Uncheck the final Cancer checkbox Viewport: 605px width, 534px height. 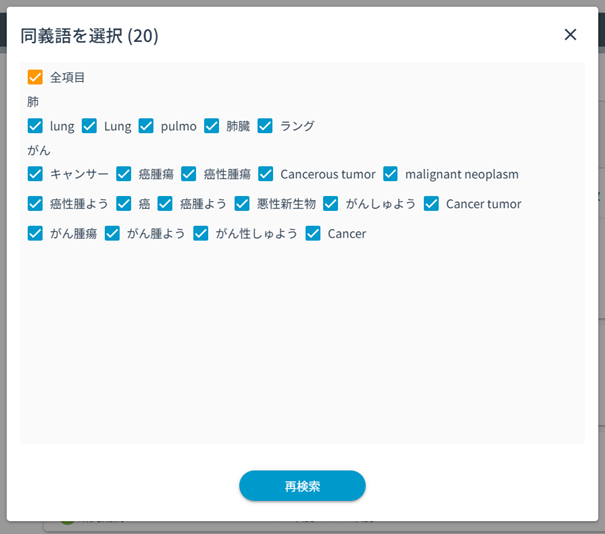[313, 234]
